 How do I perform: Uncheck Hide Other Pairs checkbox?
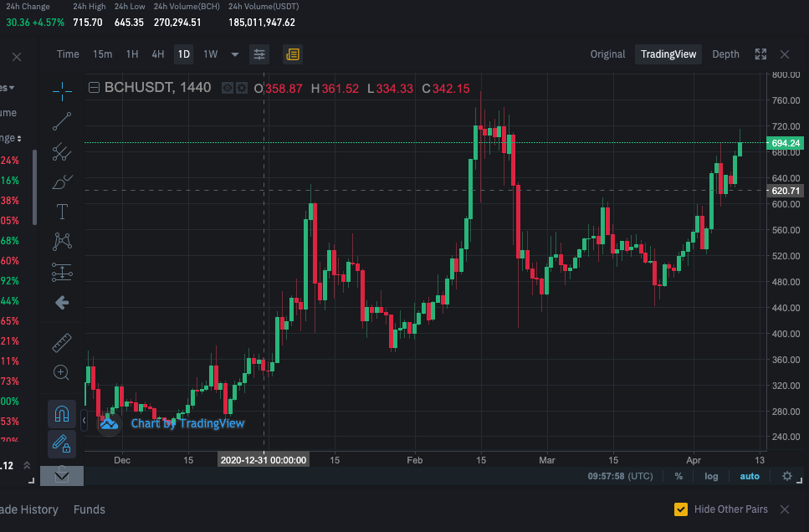680,509
